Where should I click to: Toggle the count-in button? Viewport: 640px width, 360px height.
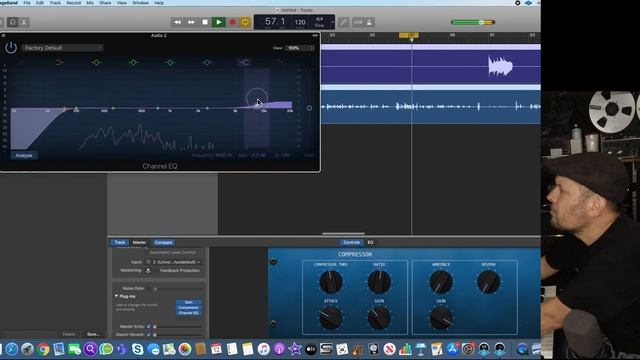click(x=358, y=22)
